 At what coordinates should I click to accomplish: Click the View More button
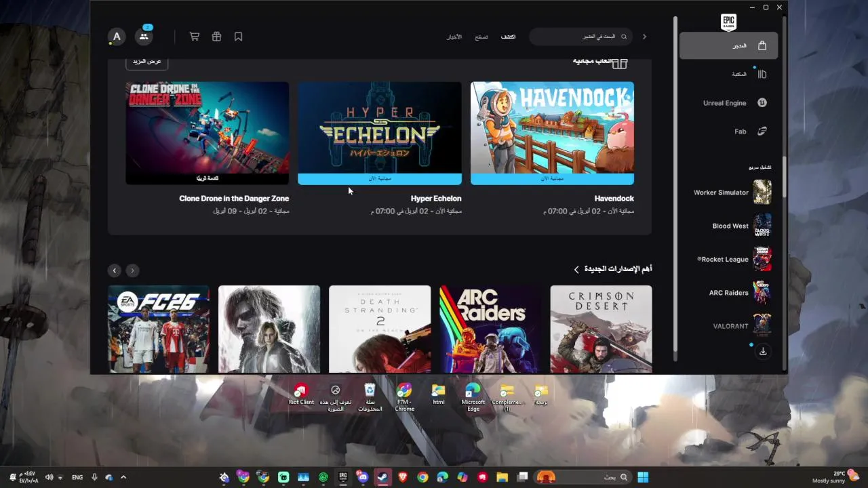pos(147,62)
